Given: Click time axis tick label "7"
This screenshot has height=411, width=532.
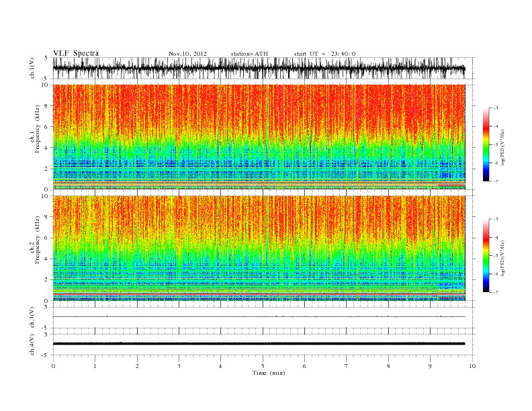Looking at the screenshot, I should (x=347, y=366).
